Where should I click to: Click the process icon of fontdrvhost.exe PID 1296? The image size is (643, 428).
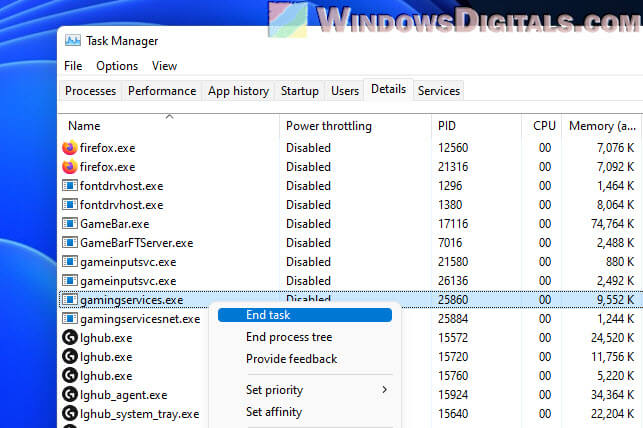pos(70,186)
